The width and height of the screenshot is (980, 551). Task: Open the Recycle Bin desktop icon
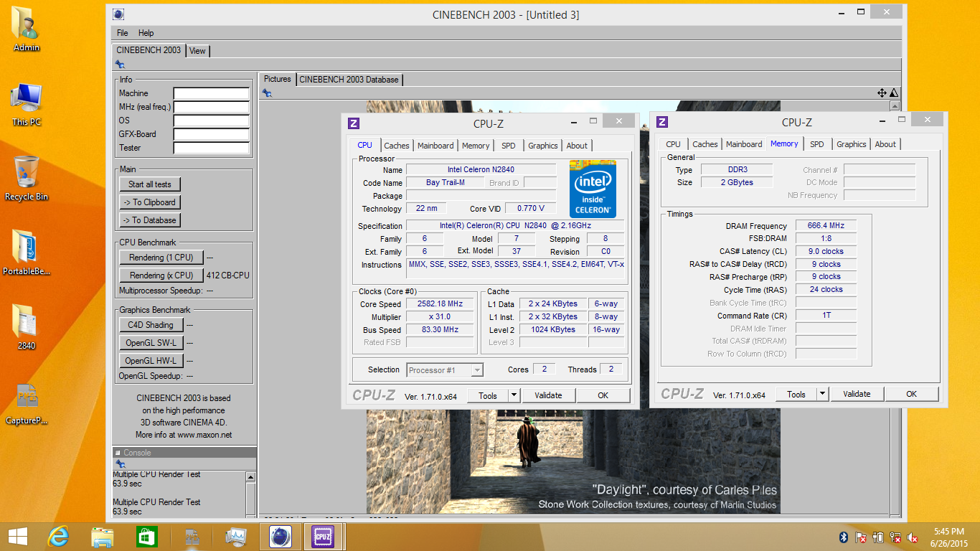coord(27,178)
